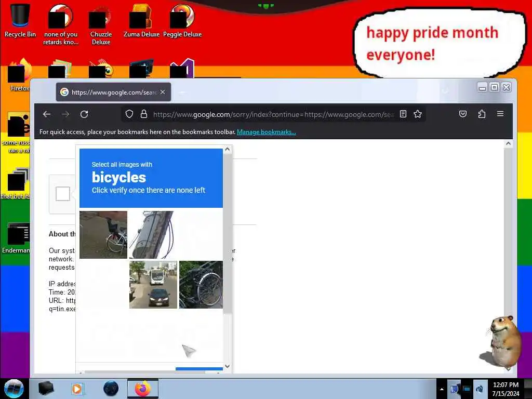Image resolution: width=532 pixels, height=399 pixels.
Task: Select the 'none of you' desktop shortcut
Action: [61, 25]
